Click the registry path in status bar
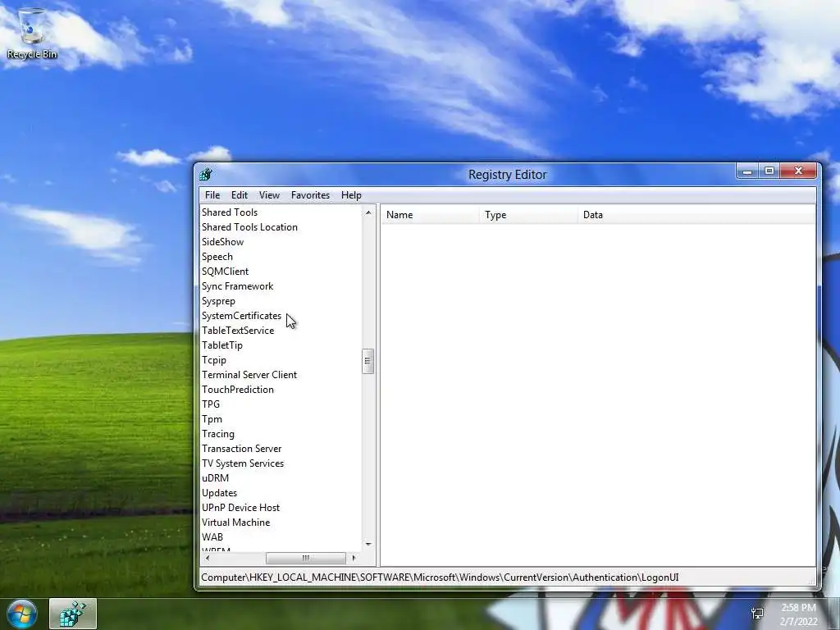840x630 pixels. (440, 577)
